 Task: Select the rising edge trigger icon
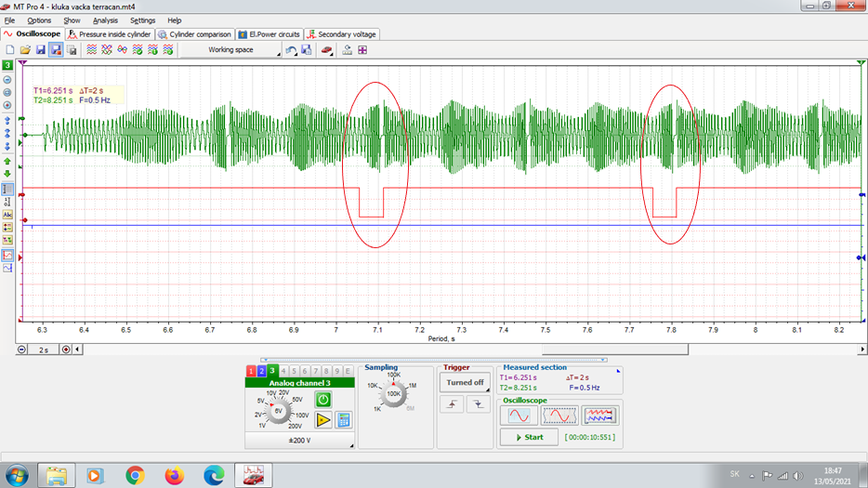(x=452, y=404)
